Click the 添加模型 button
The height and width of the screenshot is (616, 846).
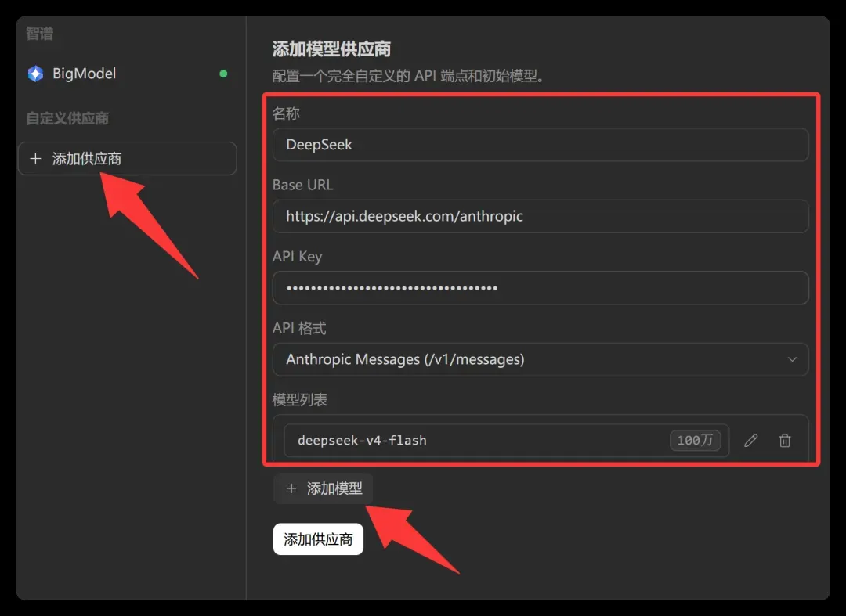click(324, 488)
